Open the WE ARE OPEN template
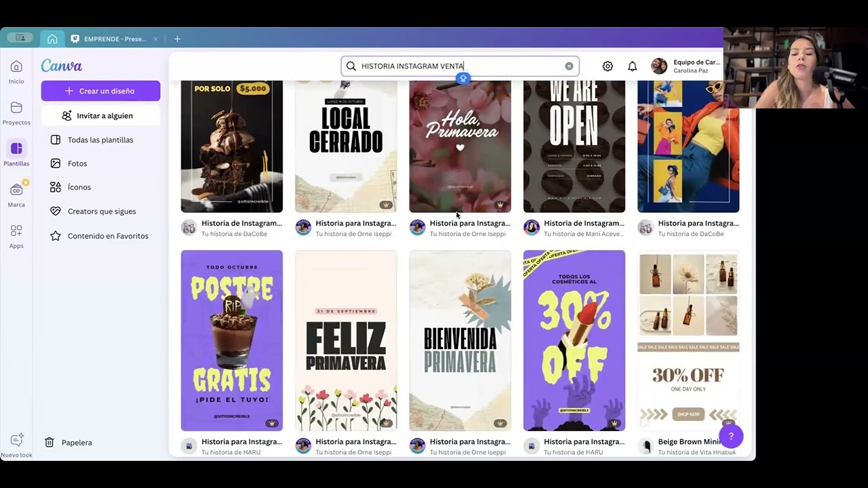This screenshot has height=488, width=868. pos(574,146)
